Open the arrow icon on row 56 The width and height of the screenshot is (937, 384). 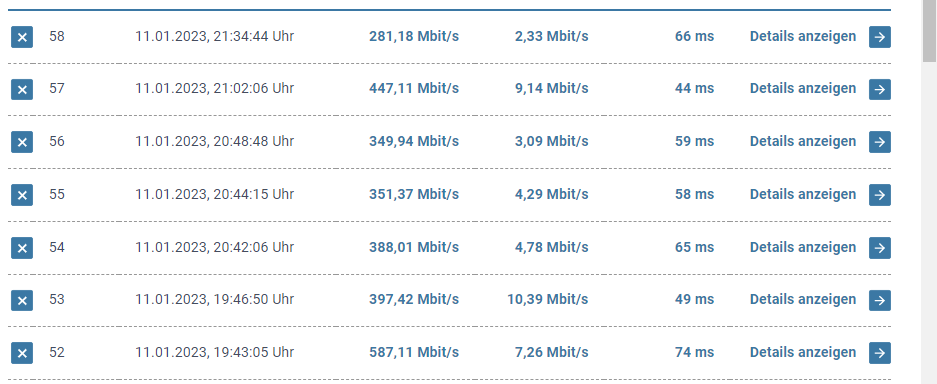click(880, 142)
